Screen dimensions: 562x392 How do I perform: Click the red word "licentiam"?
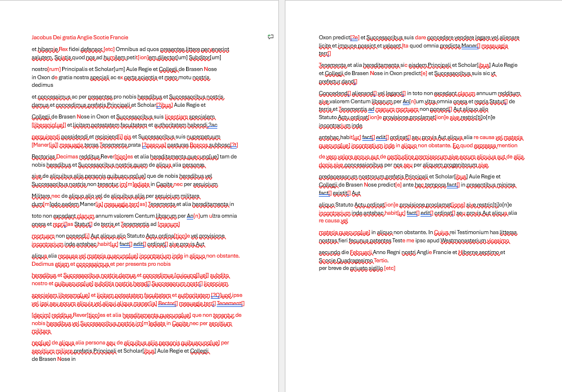(176, 116)
